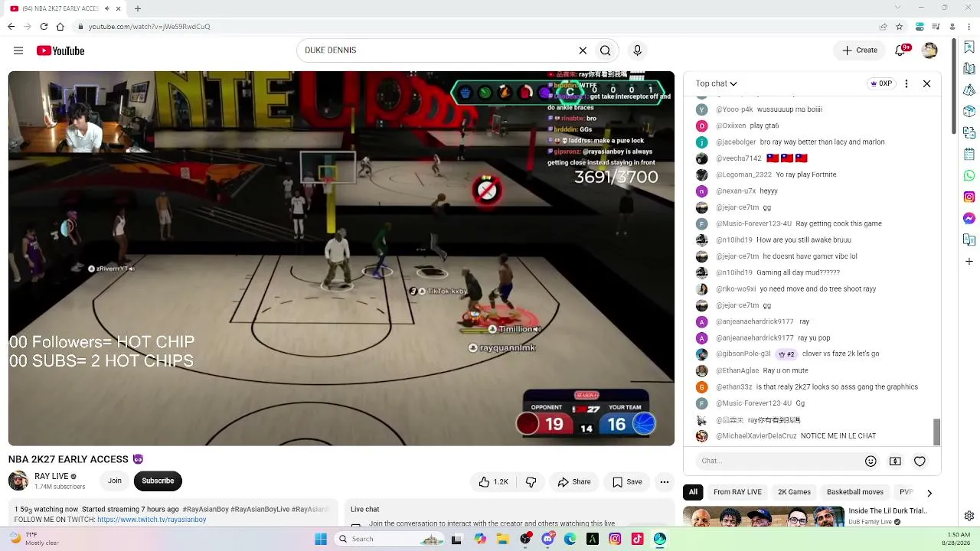Open the 0XP channel points chip
Viewport: 980px width, 551px height.
881,83
